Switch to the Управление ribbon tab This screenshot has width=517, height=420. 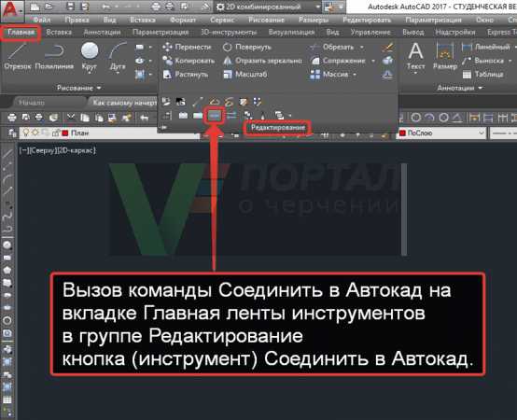coord(370,32)
